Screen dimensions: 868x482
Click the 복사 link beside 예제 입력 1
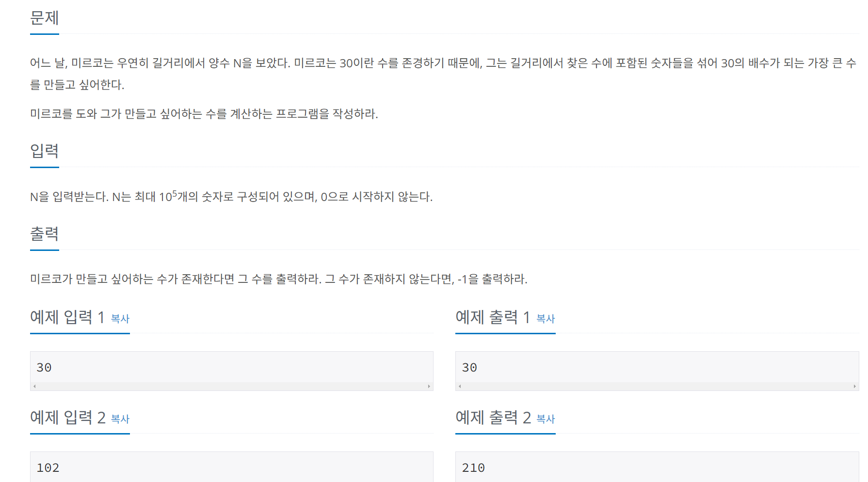pos(120,319)
